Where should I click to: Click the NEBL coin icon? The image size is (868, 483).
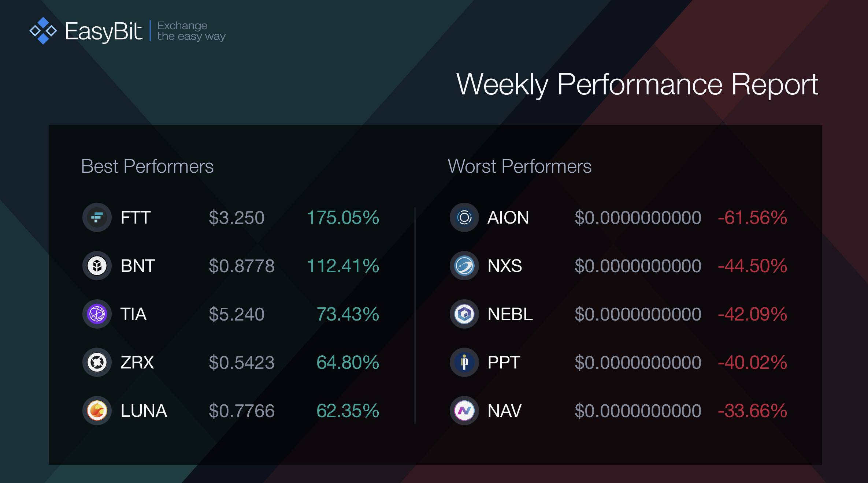click(x=464, y=314)
